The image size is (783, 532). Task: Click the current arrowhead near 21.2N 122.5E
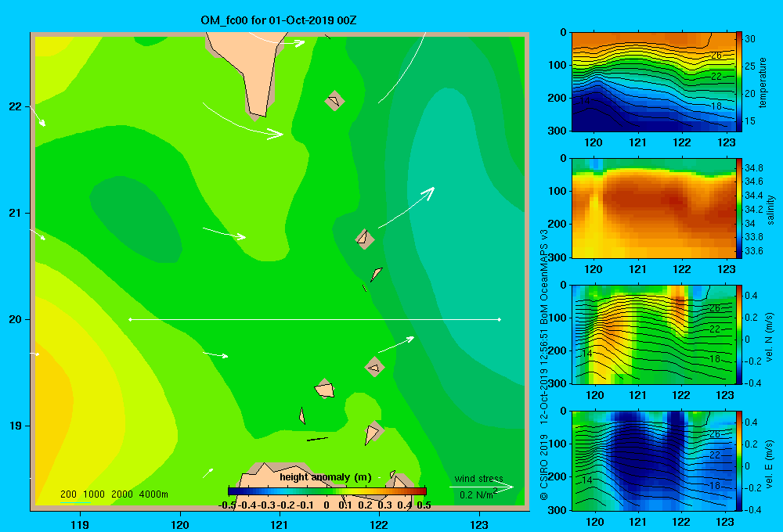pyautogui.click(x=428, y=193)
